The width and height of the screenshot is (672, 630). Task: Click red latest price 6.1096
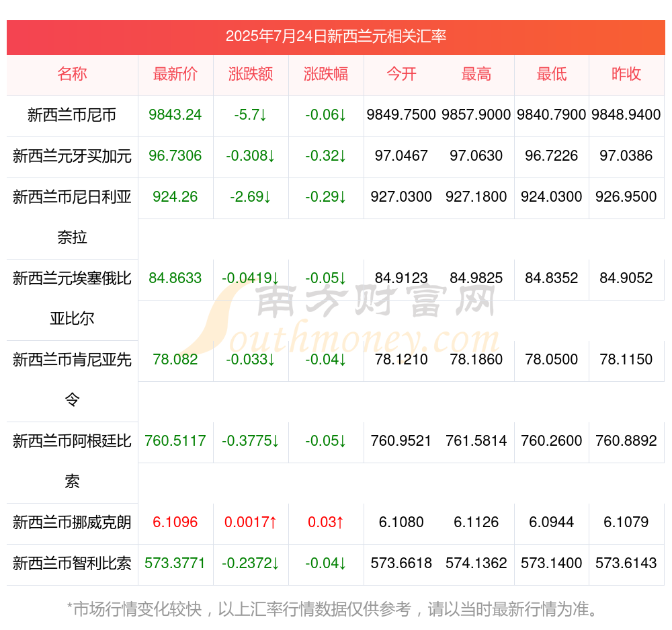point(175,522)
